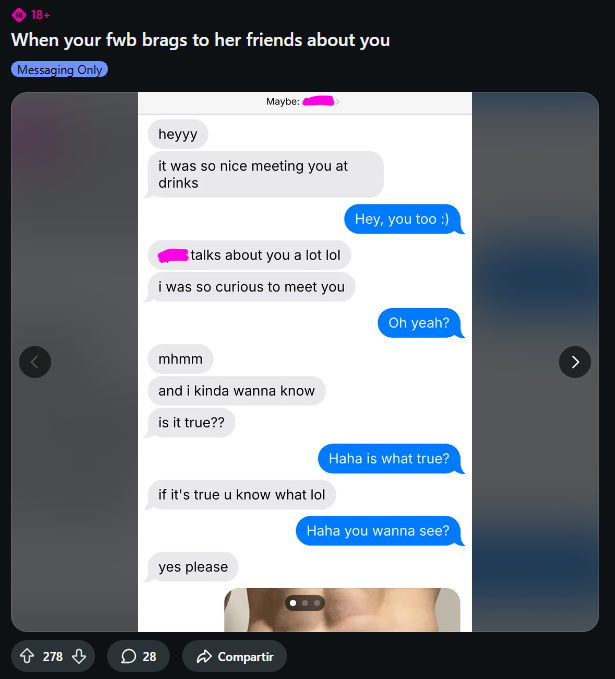Click the "Maybe:" contact header in the screenshot

(x=283, y=101)
